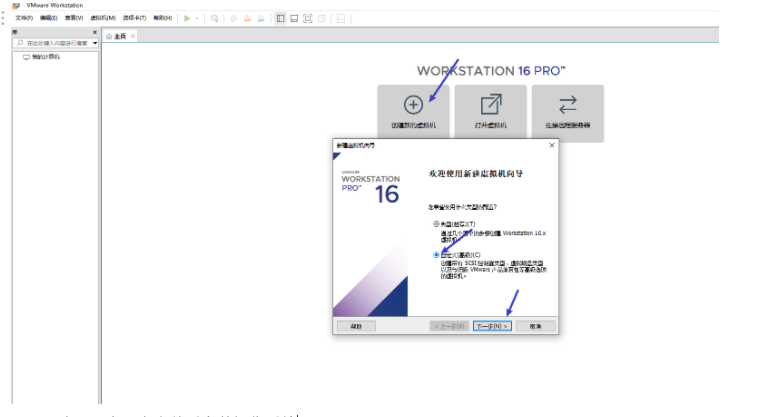The image size is (778, 417).
Task: Switch to the 主页 home tab
Action: tap(121, 36)
